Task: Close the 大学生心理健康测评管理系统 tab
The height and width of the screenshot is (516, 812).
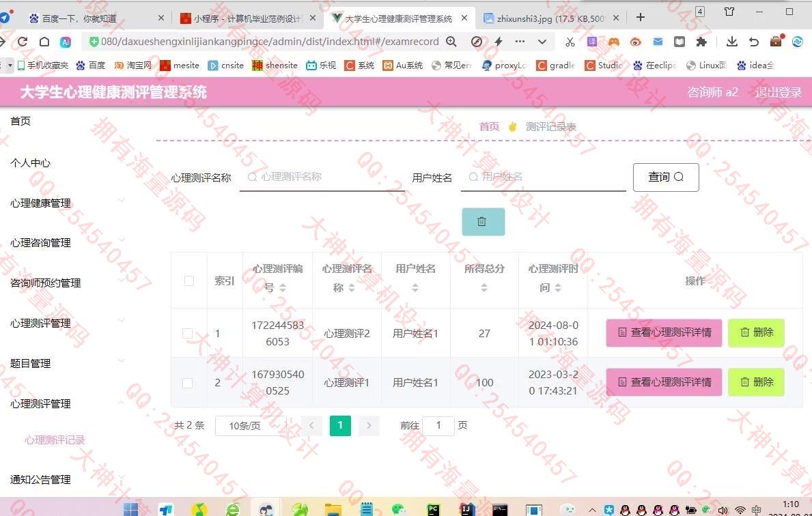Action: [464, 18]
